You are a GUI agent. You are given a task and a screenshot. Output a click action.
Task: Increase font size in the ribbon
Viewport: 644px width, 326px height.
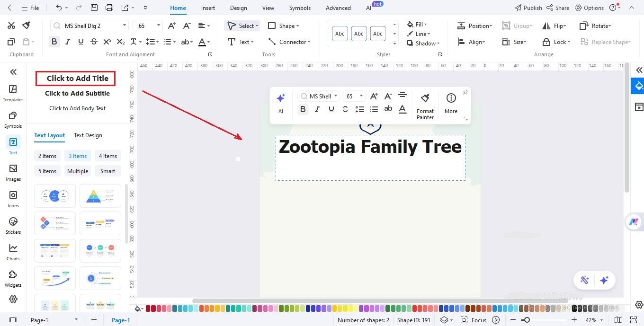172,26
